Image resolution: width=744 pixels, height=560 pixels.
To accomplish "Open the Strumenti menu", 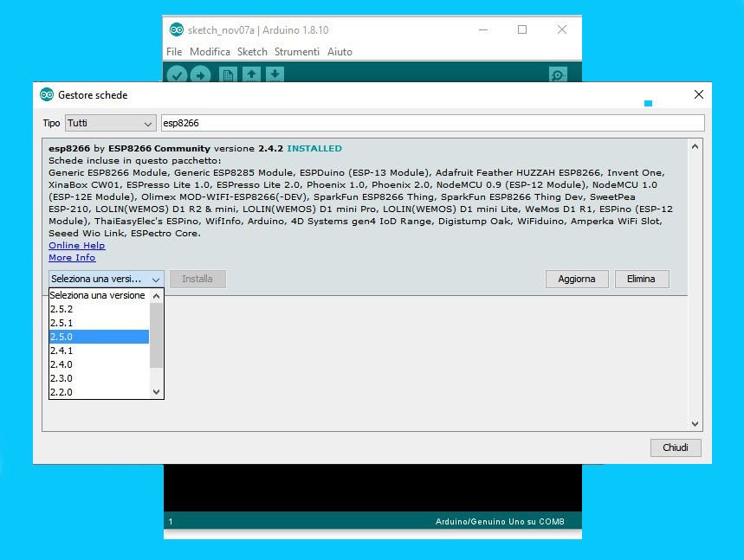I will coord(296,52).
